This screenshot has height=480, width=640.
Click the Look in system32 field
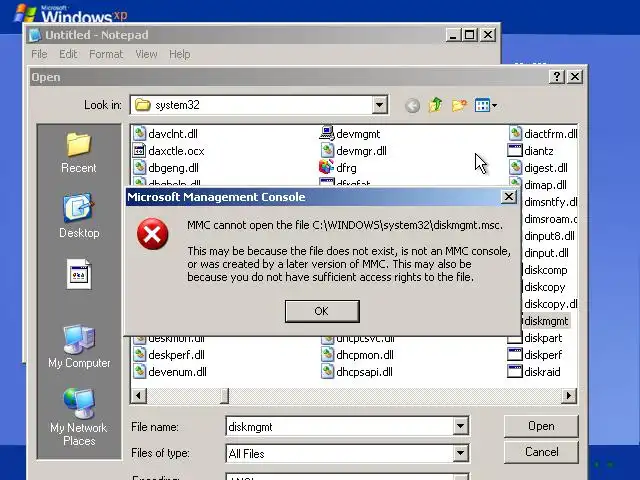tap(251, 105)
